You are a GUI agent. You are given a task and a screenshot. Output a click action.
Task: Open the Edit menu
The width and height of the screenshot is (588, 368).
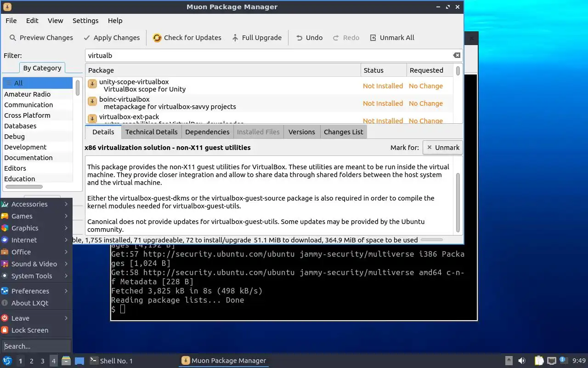tap(32, 21)
